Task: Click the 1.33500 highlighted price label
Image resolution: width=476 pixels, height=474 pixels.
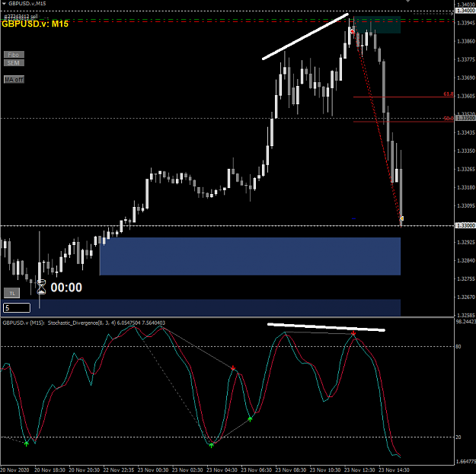Action: pos(465,118)
